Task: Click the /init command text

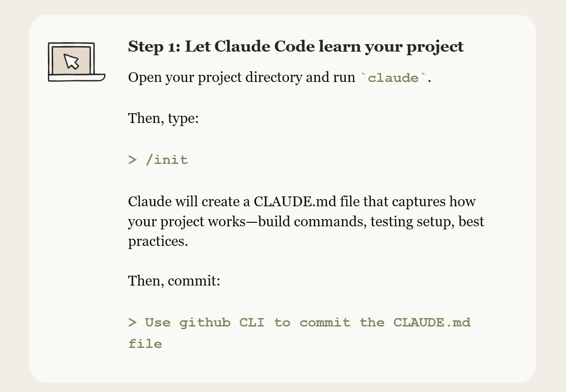Action: pyautogui.click(x=167, y=160)
